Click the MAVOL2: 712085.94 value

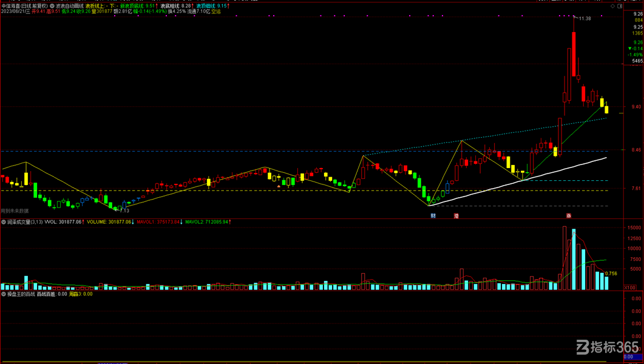click(207, 222)
